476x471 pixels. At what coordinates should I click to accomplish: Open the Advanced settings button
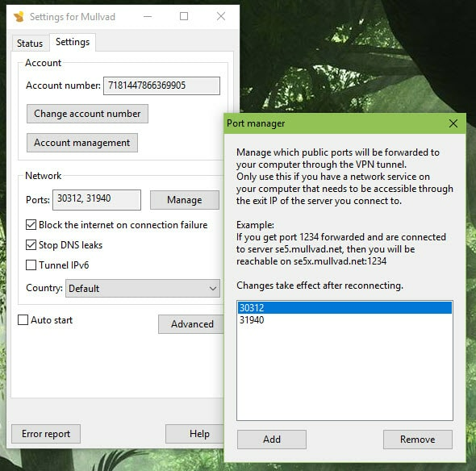pyautogui.click(x=191, y=324)
